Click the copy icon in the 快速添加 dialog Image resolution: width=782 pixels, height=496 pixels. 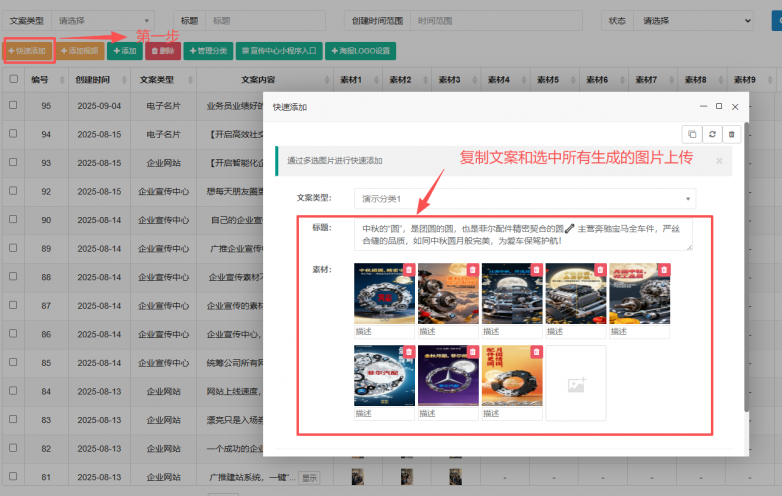point(692,134)
